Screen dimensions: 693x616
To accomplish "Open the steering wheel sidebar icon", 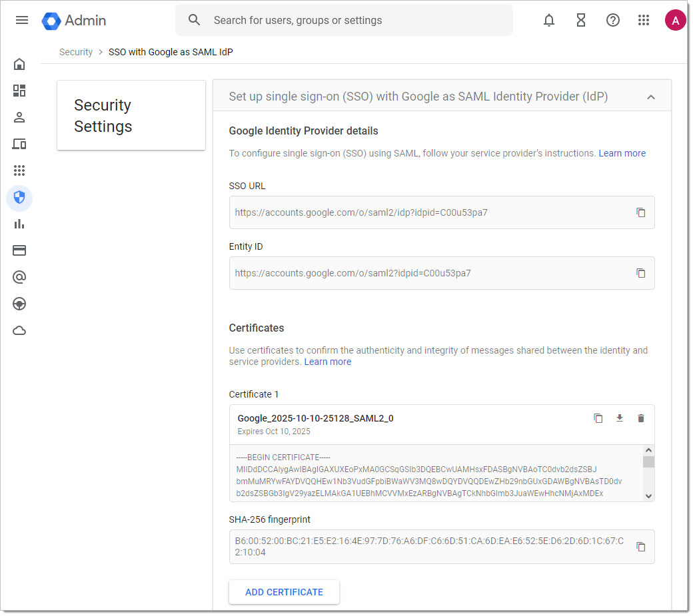I will [x=19, y=304].
